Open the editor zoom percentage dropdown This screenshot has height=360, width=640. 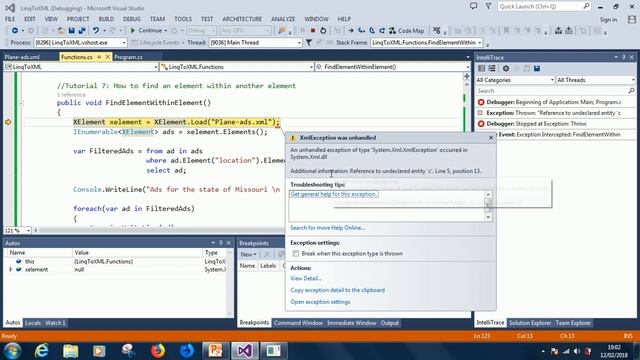point(17,231)
